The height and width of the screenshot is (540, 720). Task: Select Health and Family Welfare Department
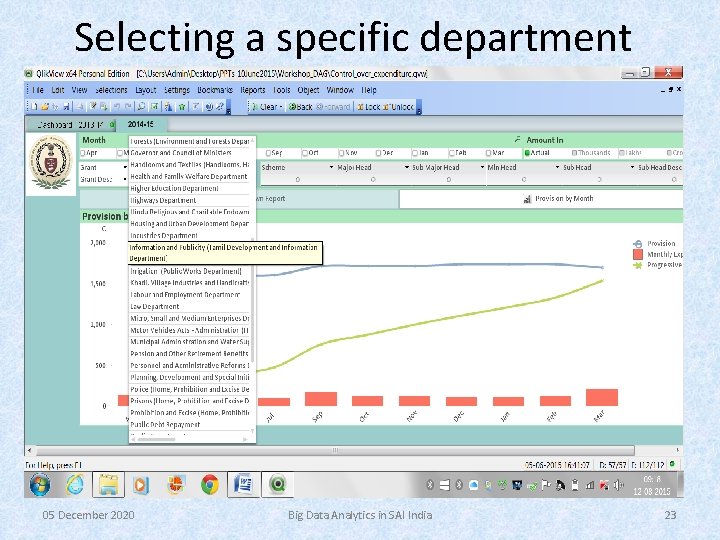pyautogui.click(x=189, y=177)
